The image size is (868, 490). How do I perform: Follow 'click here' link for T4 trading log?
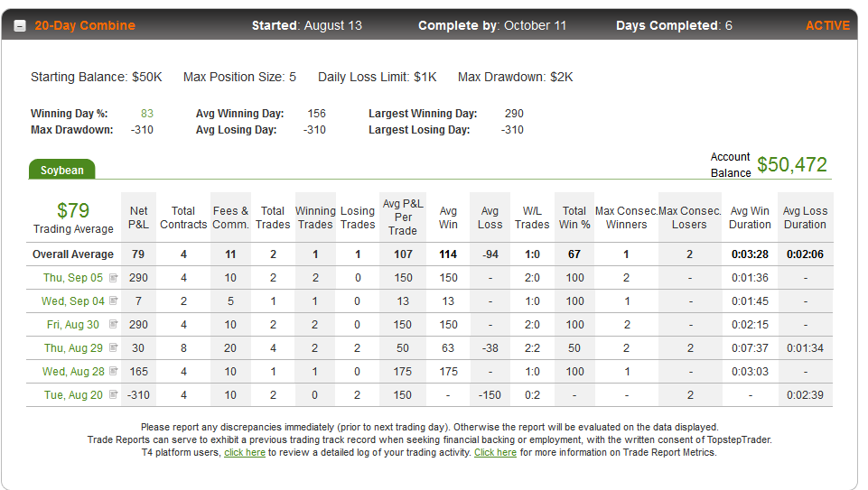245,452
